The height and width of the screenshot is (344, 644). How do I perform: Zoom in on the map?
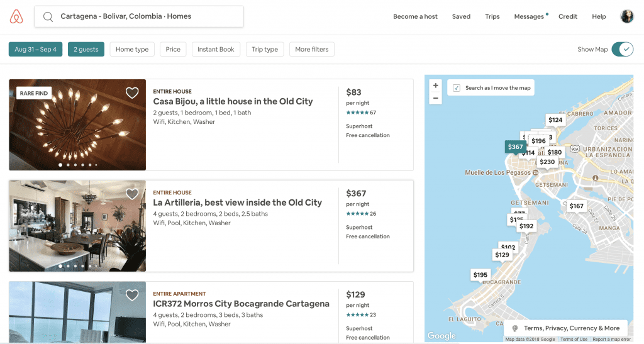436,86
